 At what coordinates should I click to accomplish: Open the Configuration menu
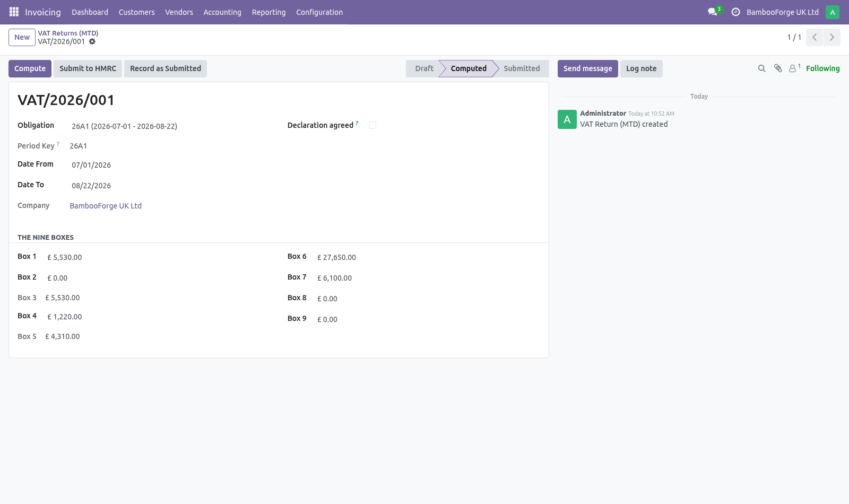point(319,12)
